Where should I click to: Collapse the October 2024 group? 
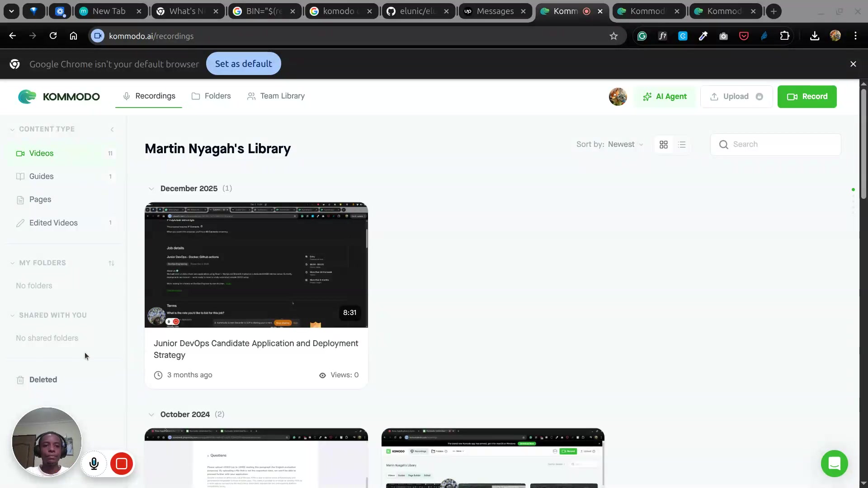(x=151, y=414)
